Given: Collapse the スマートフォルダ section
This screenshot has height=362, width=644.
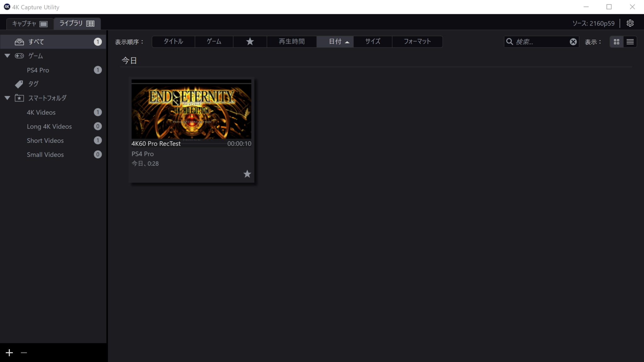Looking at the screenshot, I should (7, 98).
